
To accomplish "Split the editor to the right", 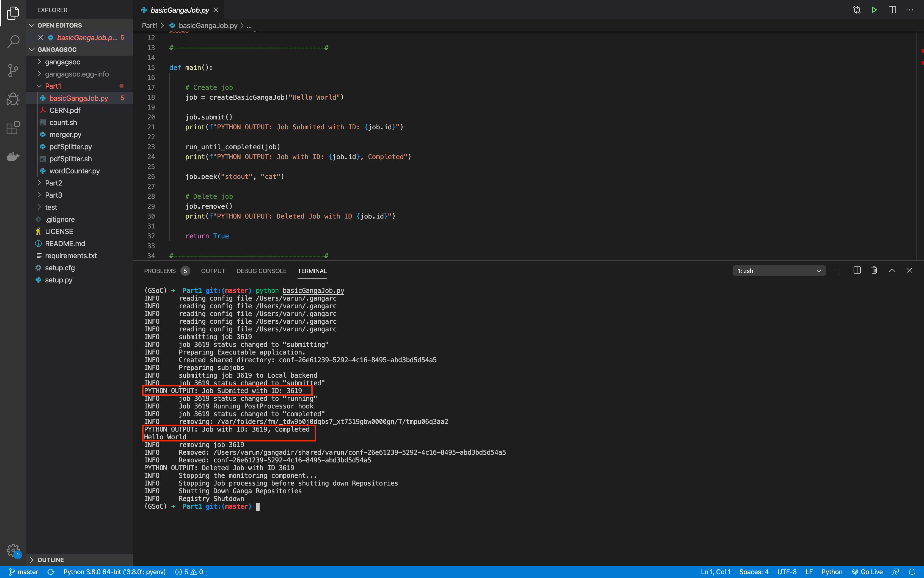I will tap(892, 10).
